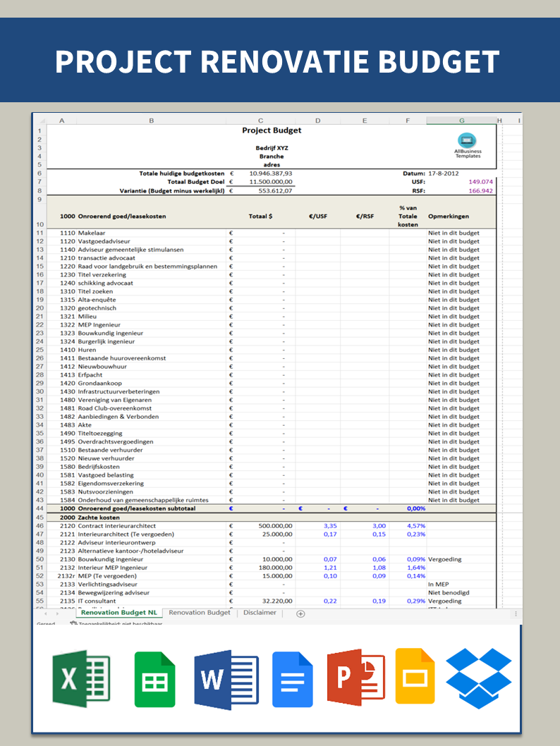
Task: Click the Google Sheets icon
Action: [154, 680]
